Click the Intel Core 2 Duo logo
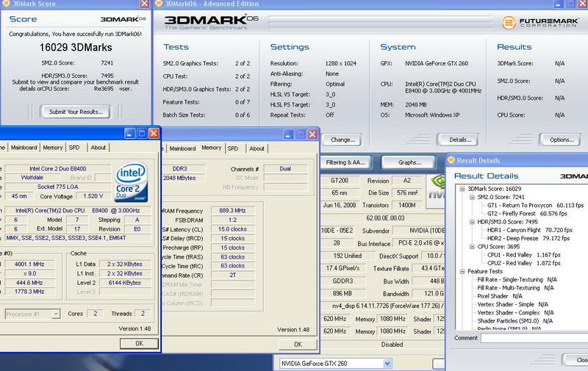588x371 pixels. click(x=132, y=181)
